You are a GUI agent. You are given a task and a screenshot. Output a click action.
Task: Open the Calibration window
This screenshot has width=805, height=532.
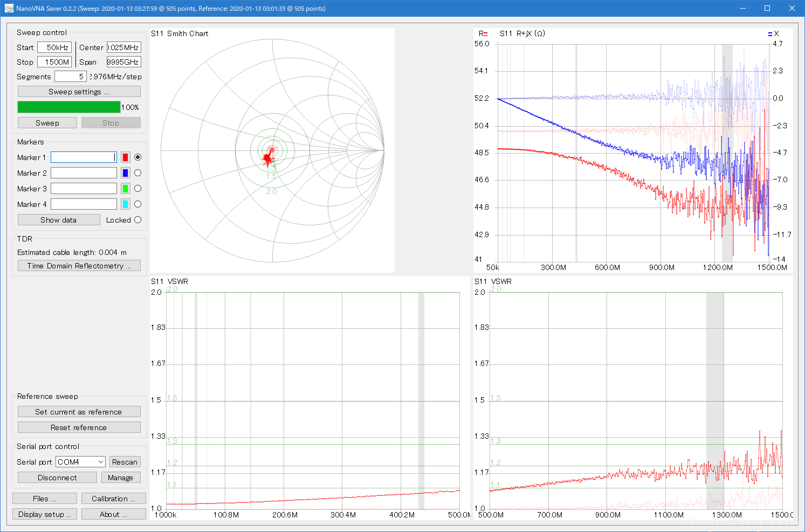pos(114,499)
